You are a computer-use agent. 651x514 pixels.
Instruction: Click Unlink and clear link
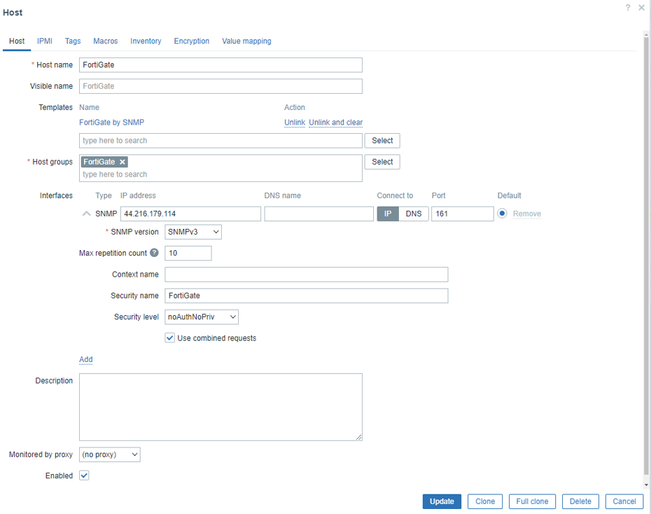tap(336, 122)
